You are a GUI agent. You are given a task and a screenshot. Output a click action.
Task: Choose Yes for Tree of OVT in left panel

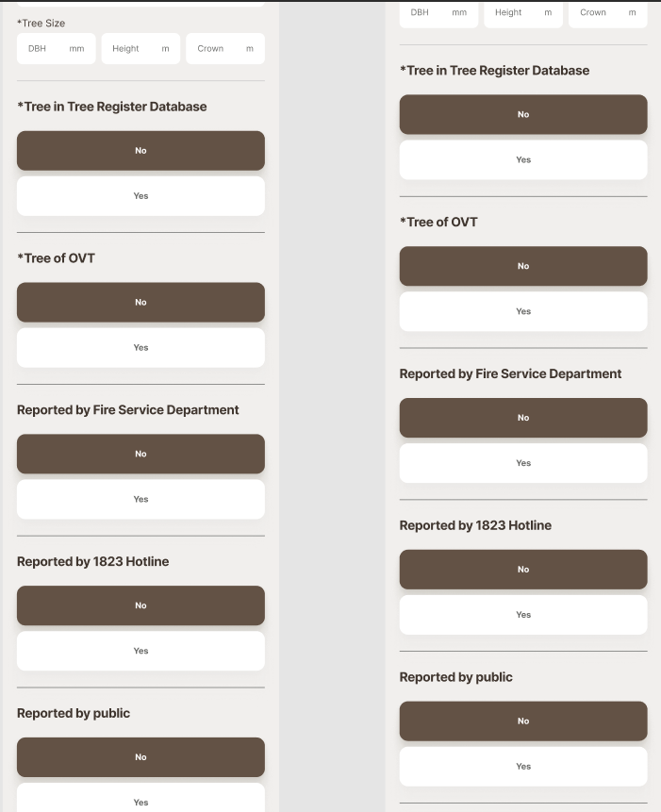coord(140,348)
